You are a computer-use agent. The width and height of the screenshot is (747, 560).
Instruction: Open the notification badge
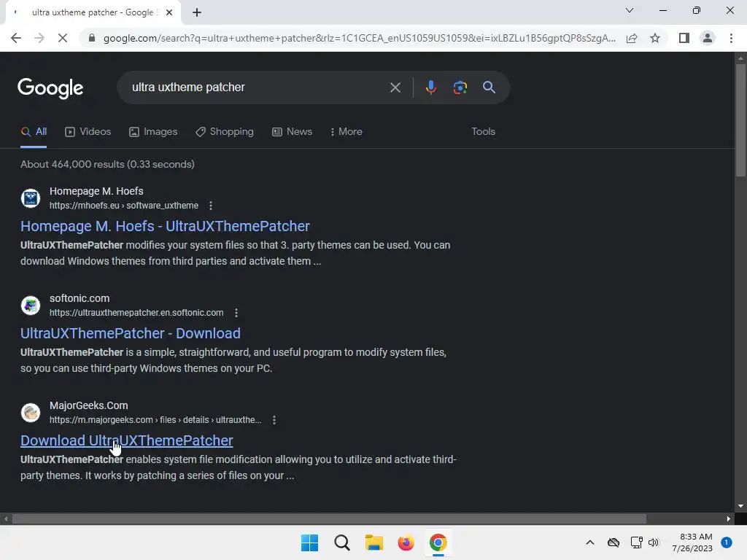click(x=726, y=542)
